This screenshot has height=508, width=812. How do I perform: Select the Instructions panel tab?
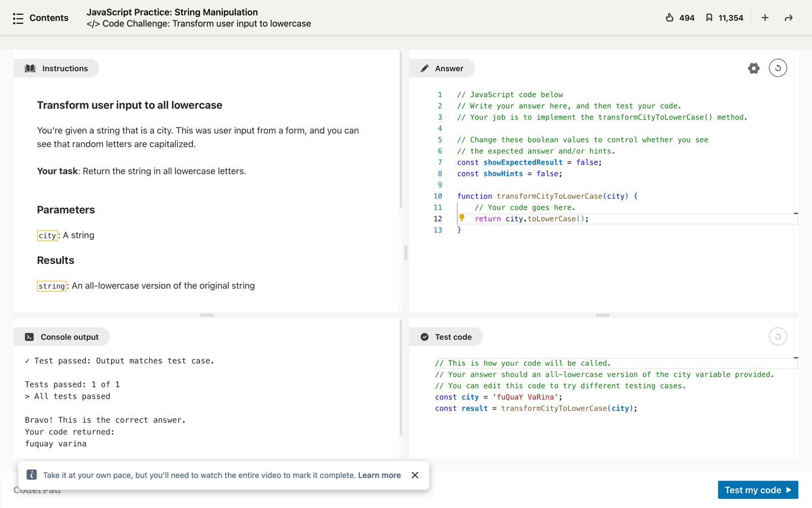(56, 69)
